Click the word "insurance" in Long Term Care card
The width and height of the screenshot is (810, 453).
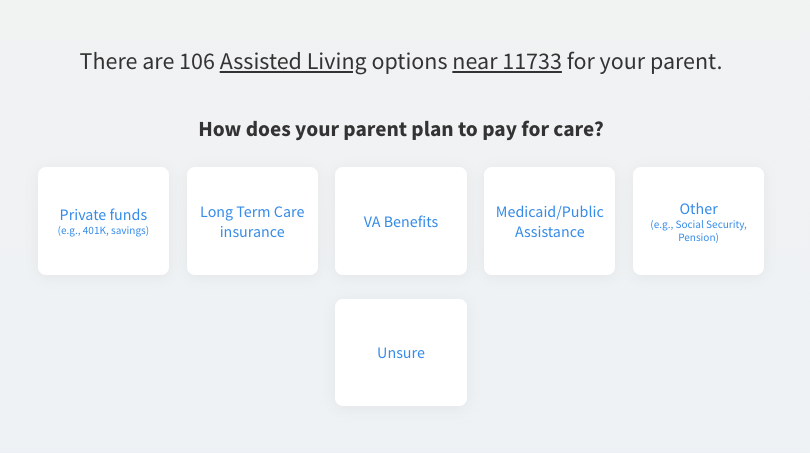[x=252, y=232]
